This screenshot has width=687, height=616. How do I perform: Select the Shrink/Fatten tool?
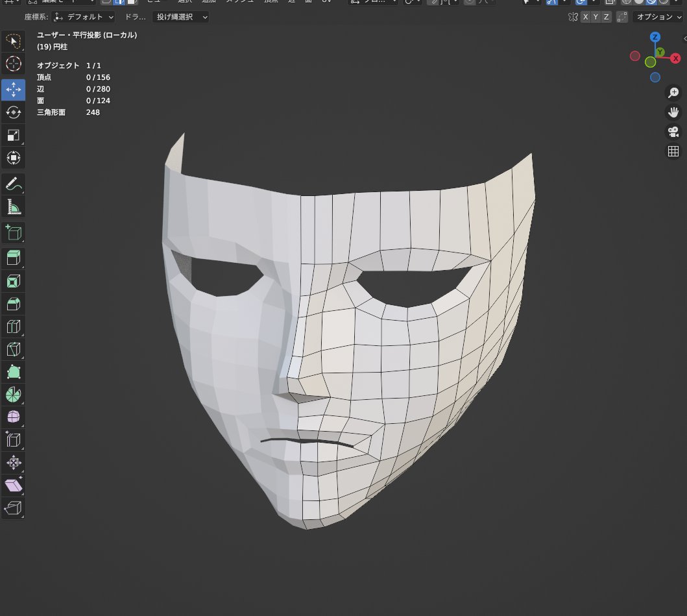coord(13,463)
